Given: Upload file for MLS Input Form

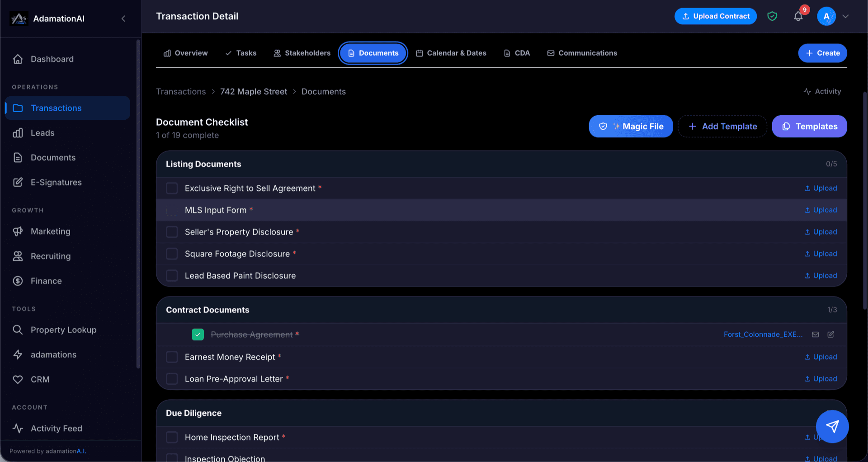Looking at the screenshot, I should pos(821,210).
